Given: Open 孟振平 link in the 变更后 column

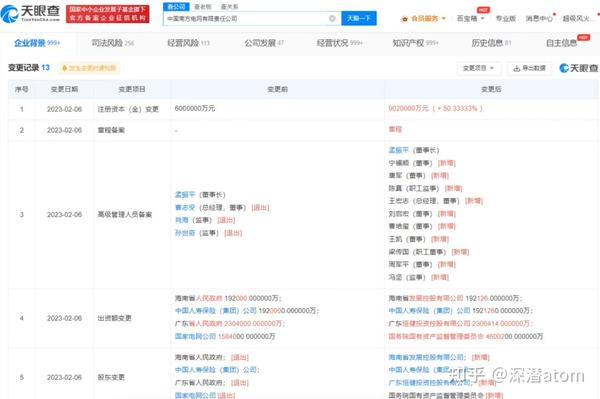Looking at the screenshot, I should coord(399,150).
